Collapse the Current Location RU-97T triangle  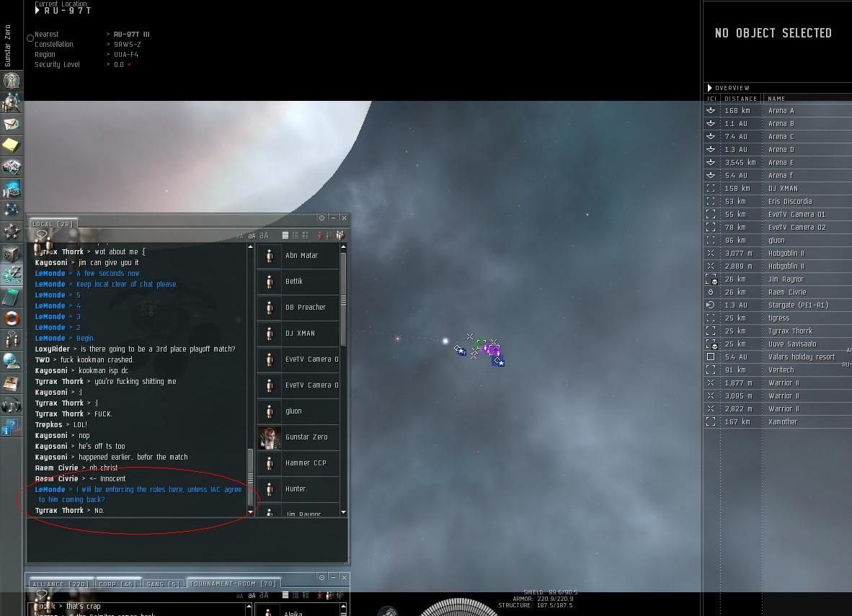[x=37, y=10]
